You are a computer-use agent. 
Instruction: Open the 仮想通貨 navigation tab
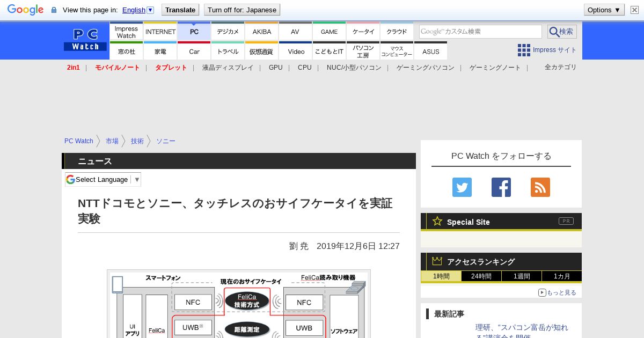click(262, 51)
